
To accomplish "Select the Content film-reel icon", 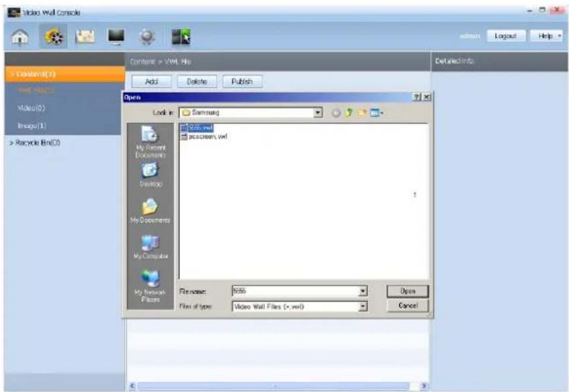I will click(53, 37).
